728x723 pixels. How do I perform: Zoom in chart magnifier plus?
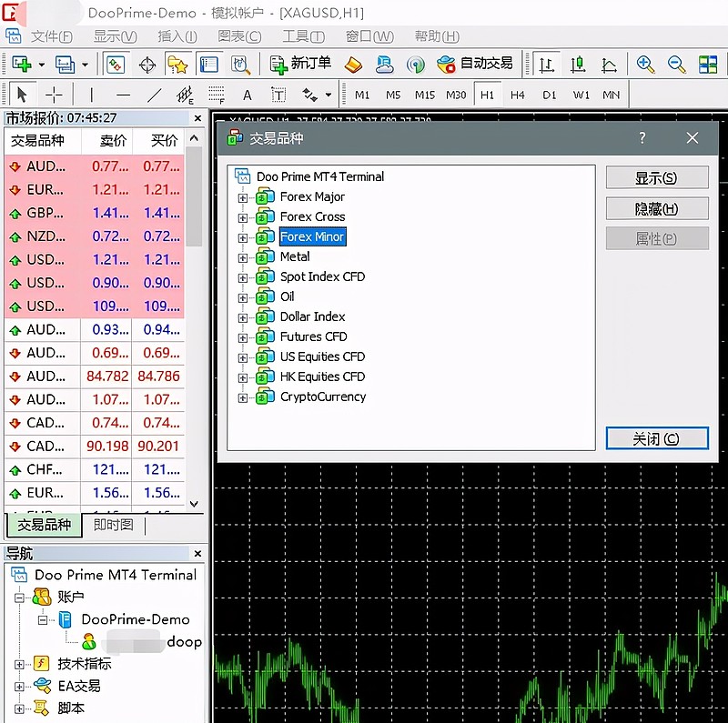(x=645, y=65)
